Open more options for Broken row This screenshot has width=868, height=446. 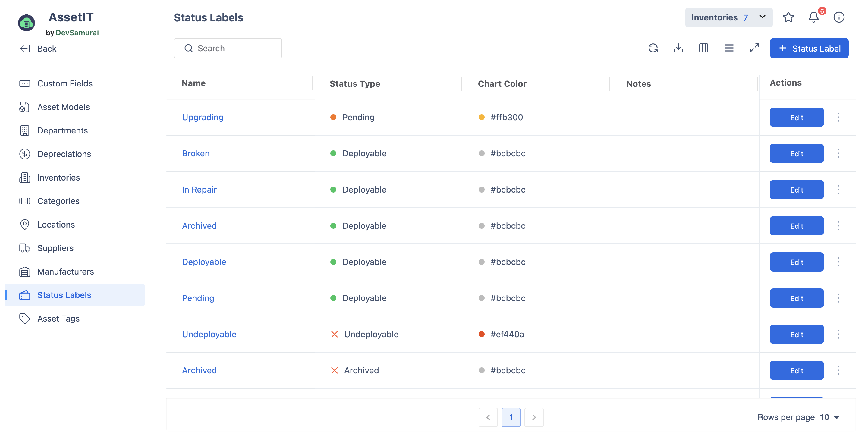coord(838,154)
